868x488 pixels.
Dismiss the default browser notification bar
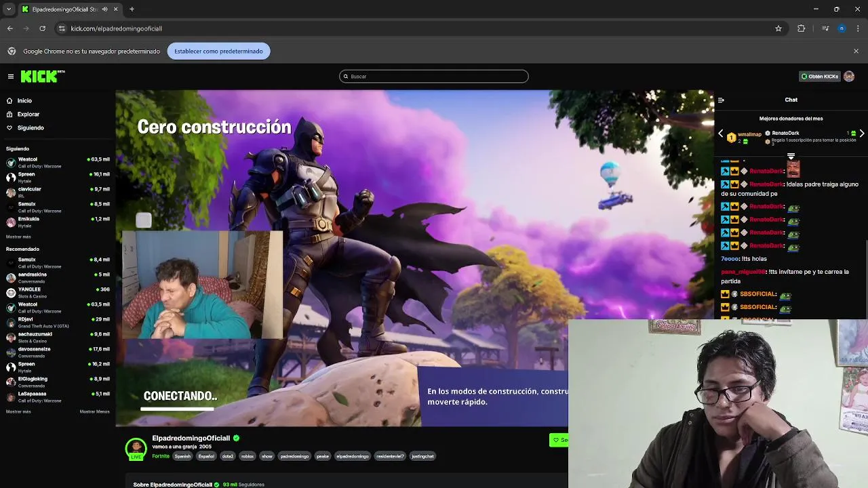(x=856, y=52)
